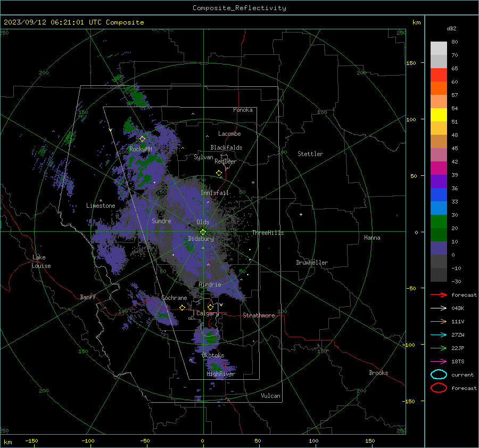The width and height of the screenshot is (479, 448).
Task: Click the Stettler town label
Action: 310,154
